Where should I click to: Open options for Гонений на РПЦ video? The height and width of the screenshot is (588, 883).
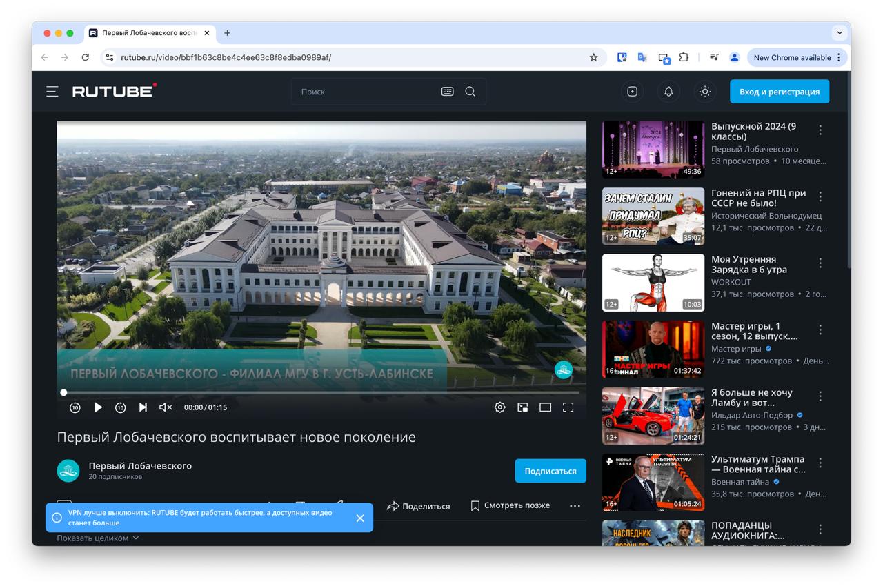tap(820, 196)
